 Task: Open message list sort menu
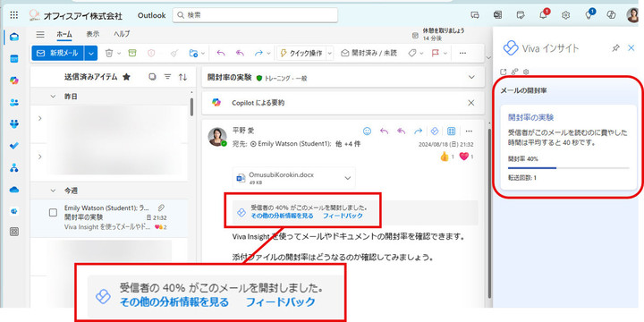click(182, 77)
